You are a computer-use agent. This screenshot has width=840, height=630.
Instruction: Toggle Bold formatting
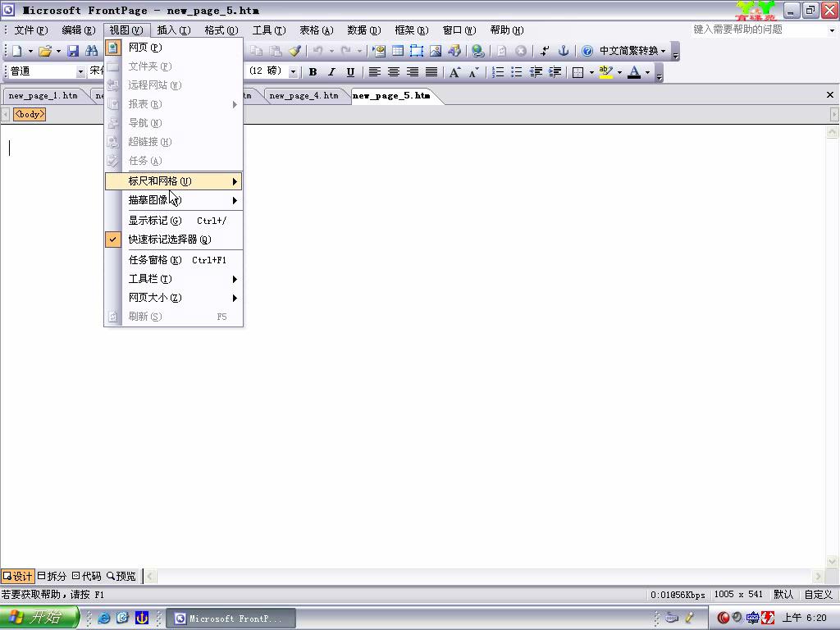point(313,72)
